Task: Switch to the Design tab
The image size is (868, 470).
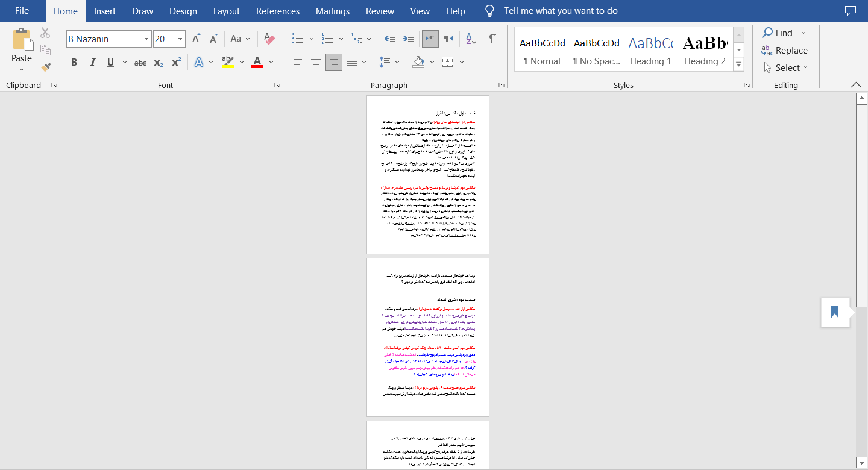Action: (x=183, y=11)
